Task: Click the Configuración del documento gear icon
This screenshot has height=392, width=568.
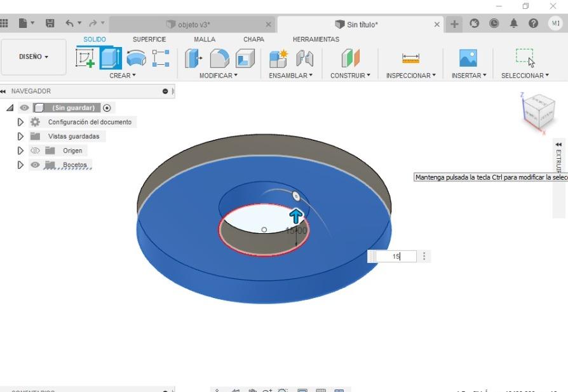Action: coord(35,122)
